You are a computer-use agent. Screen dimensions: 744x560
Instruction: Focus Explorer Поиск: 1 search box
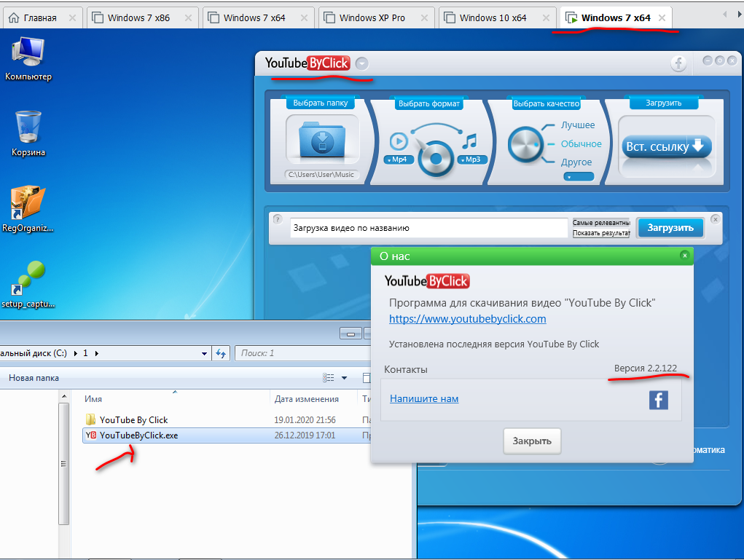click(304, 353)
